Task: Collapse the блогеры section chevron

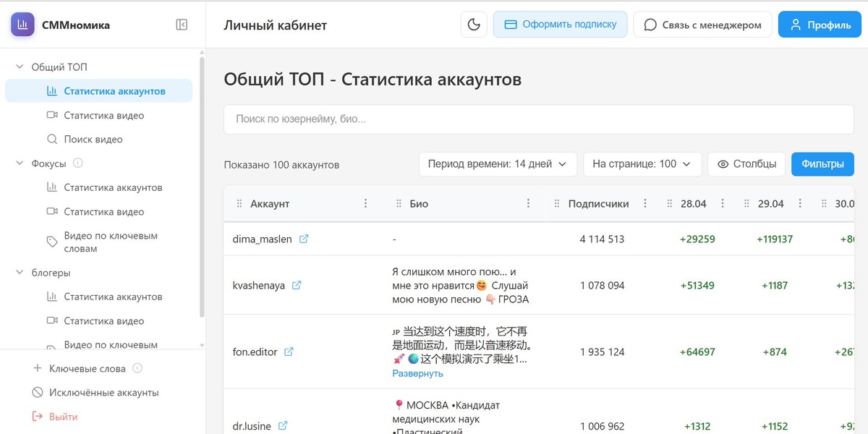Action: tap(20, 273)
